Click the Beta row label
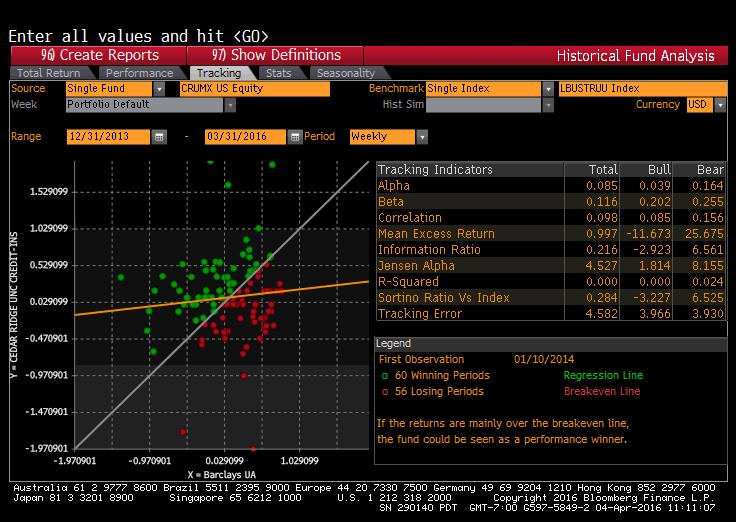Screen dimensions: 736x522 (391, 202)
